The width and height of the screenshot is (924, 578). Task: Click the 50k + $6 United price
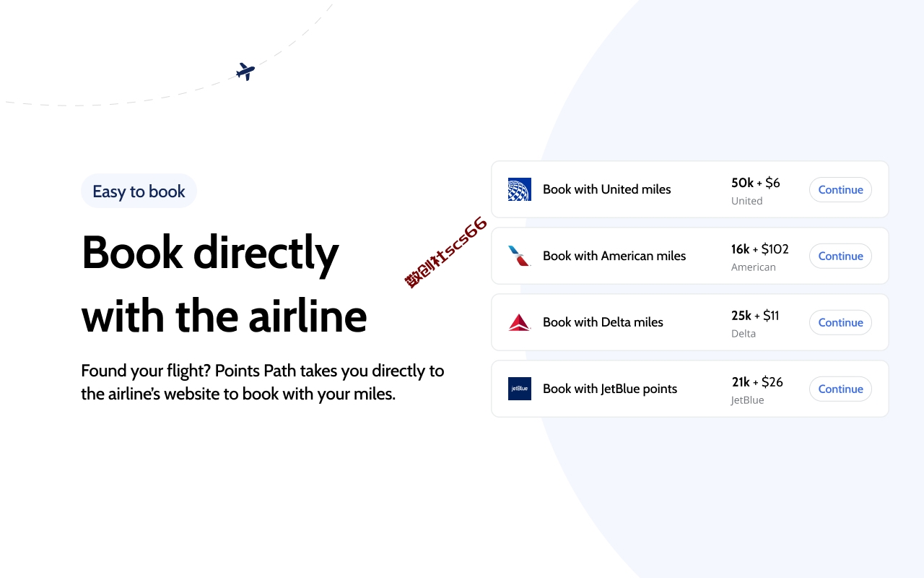[756, 183]
